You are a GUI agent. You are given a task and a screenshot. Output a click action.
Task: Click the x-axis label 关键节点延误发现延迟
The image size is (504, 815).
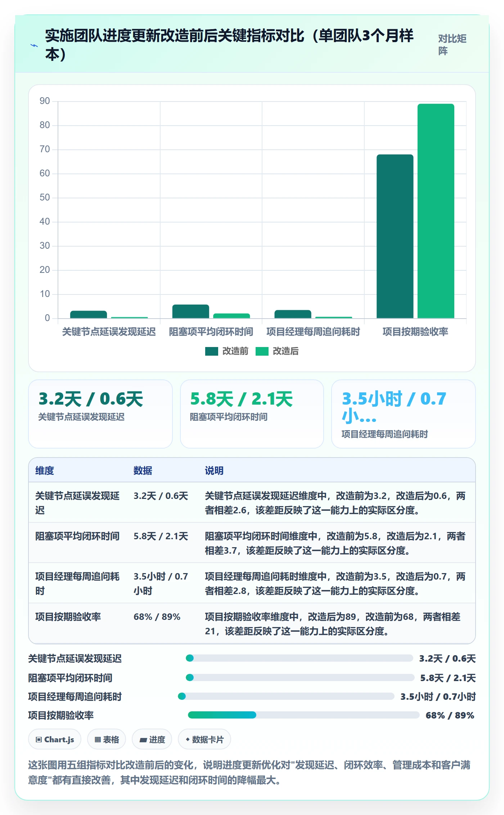109,332
